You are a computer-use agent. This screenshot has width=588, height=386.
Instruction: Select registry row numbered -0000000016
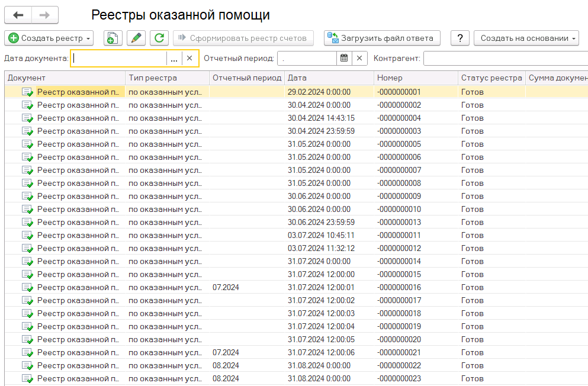[399, 287]
